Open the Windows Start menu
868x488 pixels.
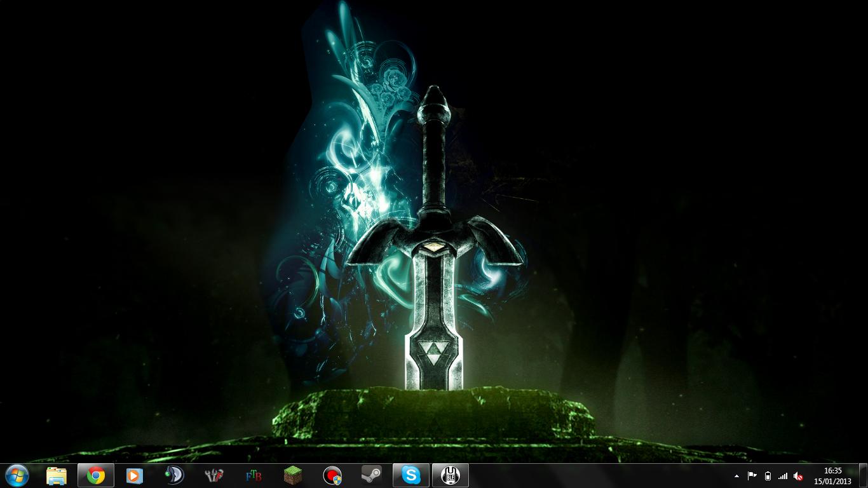17,475
